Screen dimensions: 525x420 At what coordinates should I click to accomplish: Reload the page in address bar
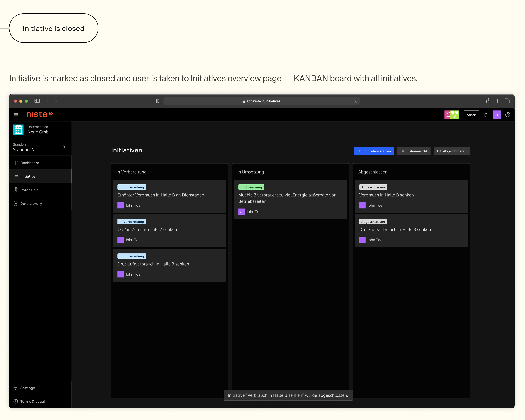coord(357,101)
